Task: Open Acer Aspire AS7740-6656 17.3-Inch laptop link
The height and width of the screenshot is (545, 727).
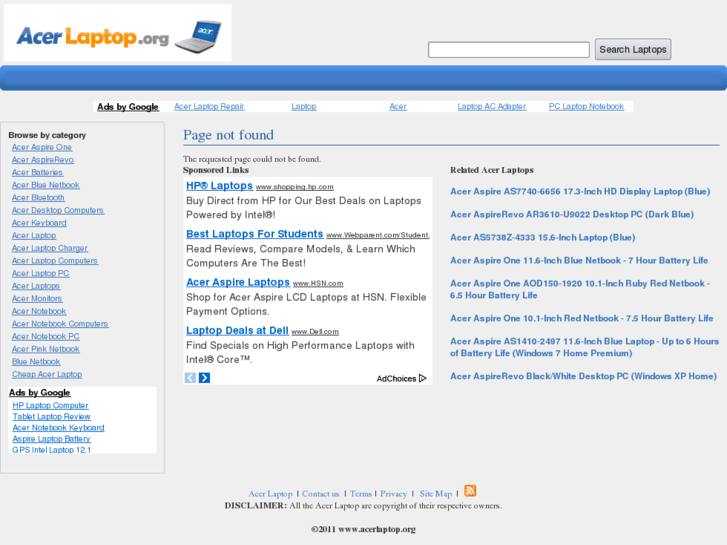Action: tap(580, 192)
